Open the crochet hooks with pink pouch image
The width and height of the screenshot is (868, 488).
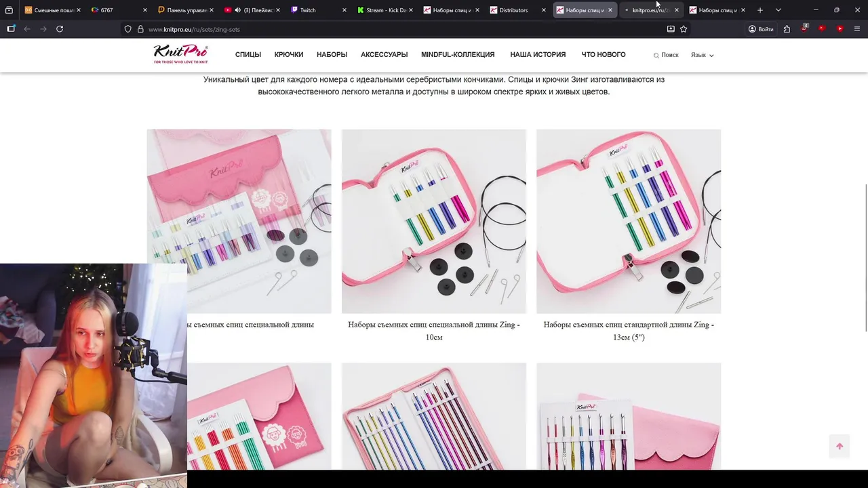[x=629, y=416]
